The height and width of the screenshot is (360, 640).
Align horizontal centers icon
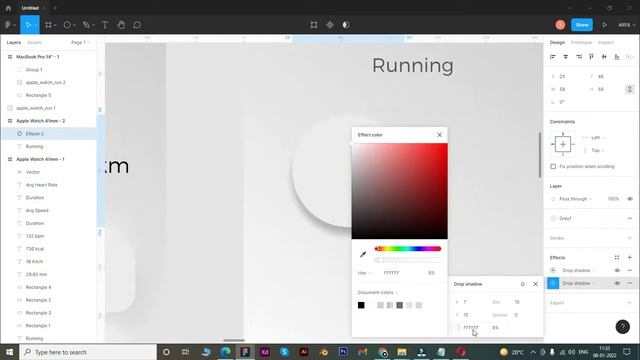[566, 57]
